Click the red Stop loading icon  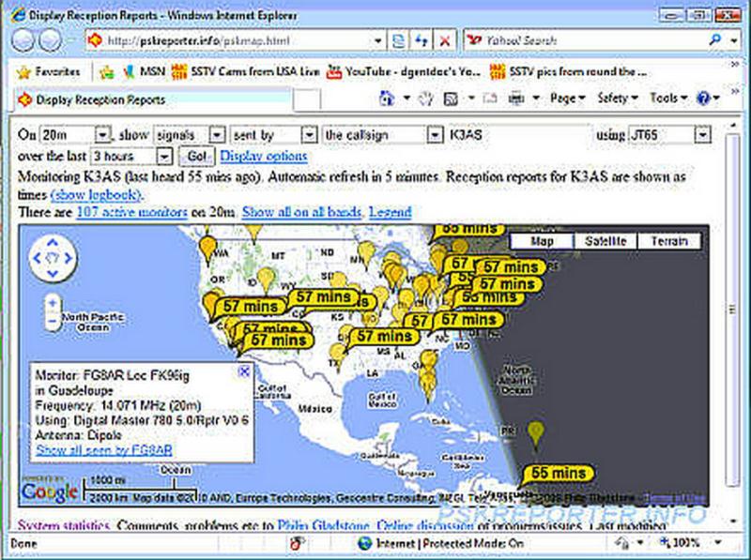pyautogui.click(x=444, y=40)
